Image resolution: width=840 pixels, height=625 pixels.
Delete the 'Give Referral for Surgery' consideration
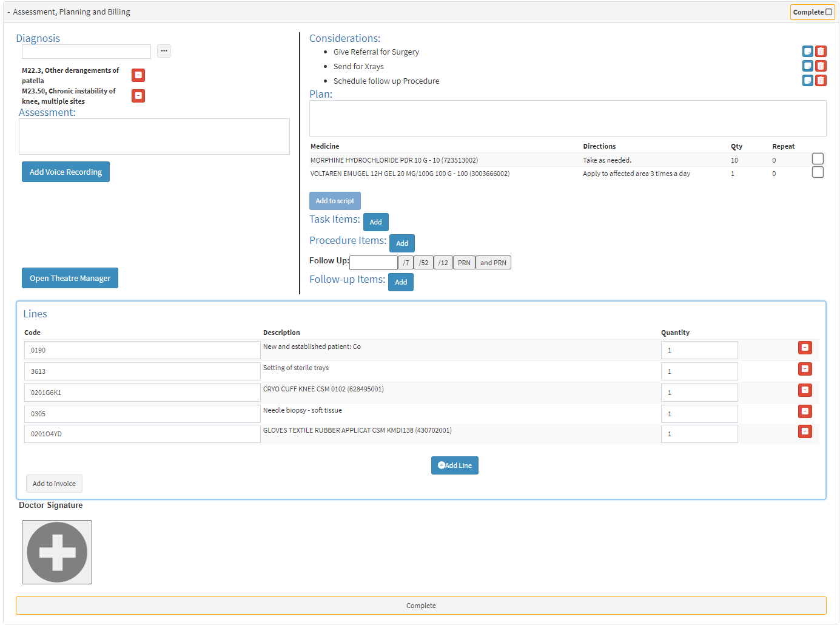pos(821,52)
